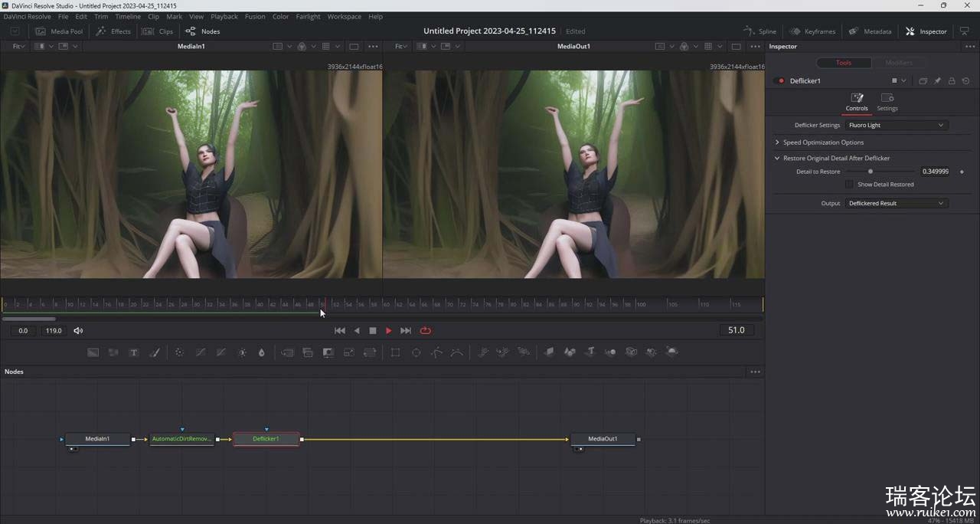Toggle loop playback button

click(x=426, y=331)
